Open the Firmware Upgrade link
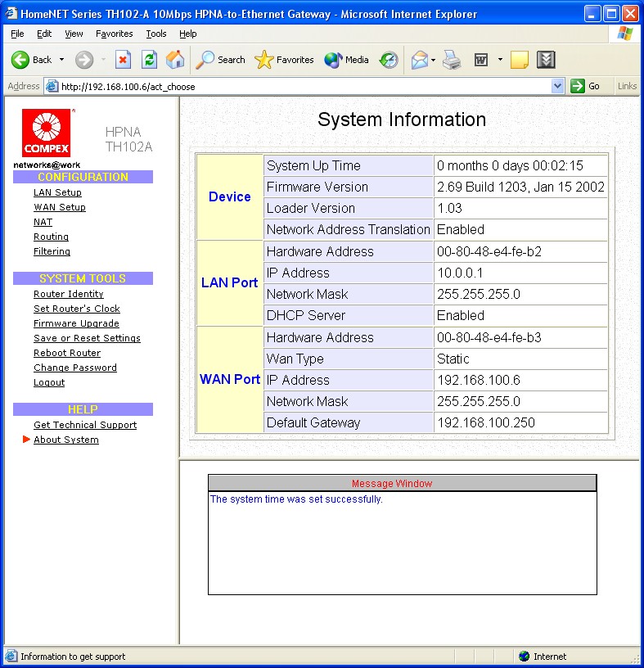The image size is (644, 668). 76,323
